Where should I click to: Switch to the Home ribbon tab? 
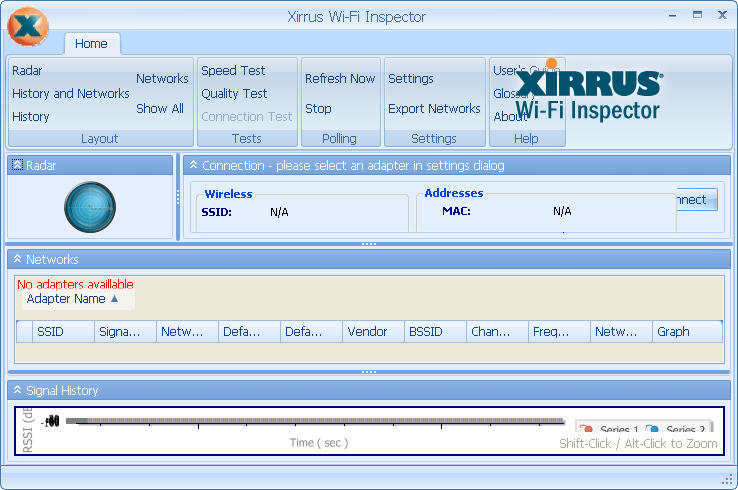pyautogui.click(x=91, y=44)
